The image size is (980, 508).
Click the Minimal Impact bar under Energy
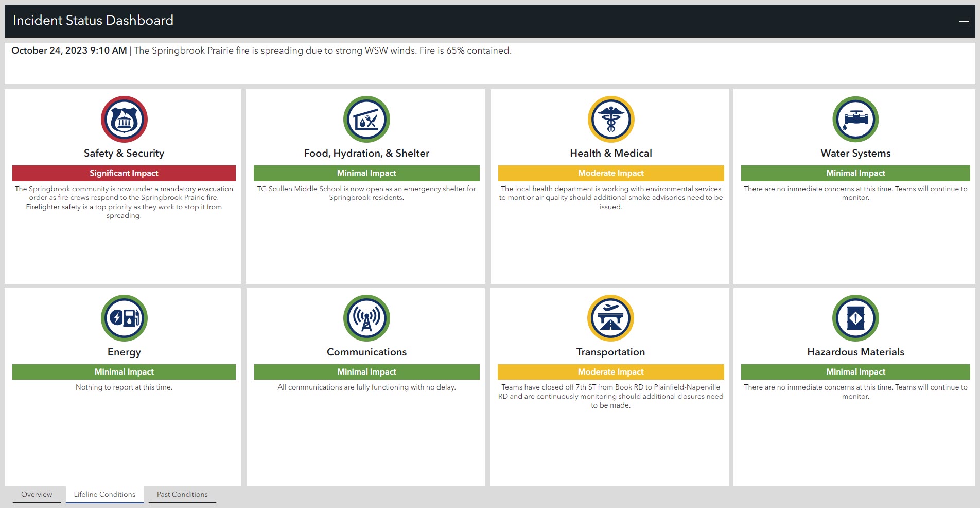pos(124,371)
